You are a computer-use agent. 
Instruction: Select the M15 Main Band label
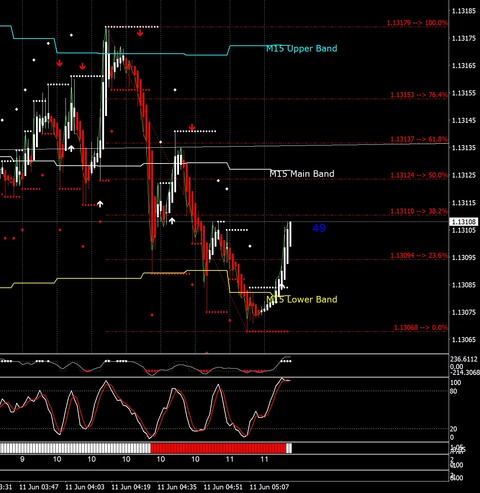tap(302, 174)
